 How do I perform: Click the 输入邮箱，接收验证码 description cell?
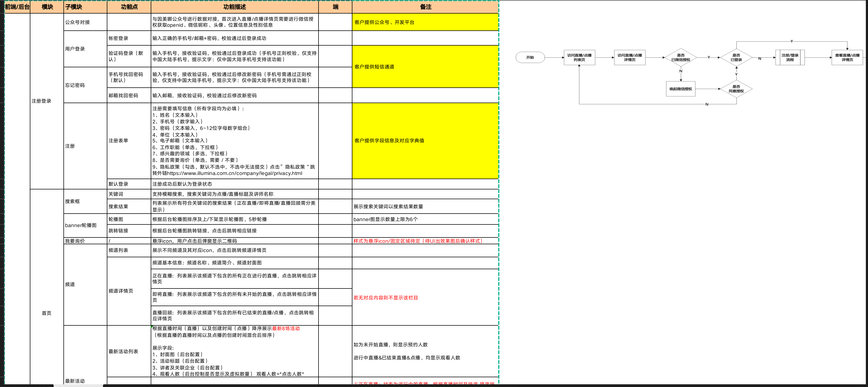[x=234, y=96]
